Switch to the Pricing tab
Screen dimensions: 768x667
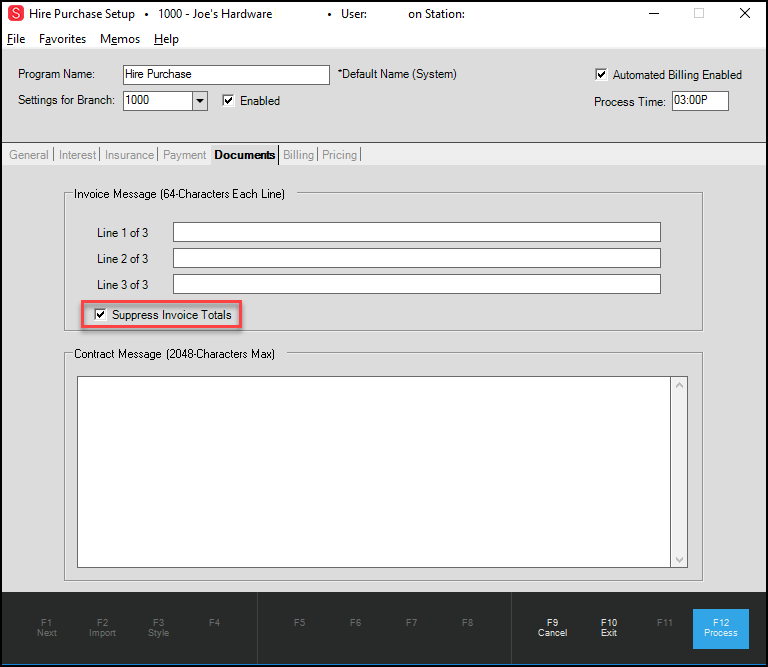click(x=339, y=155)
